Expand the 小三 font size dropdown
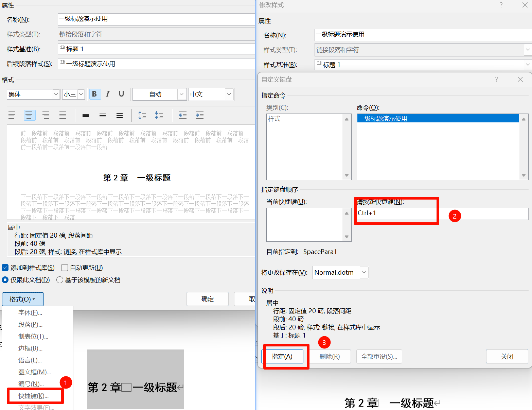This screenshot has height=410, width=532. point(81,94)
